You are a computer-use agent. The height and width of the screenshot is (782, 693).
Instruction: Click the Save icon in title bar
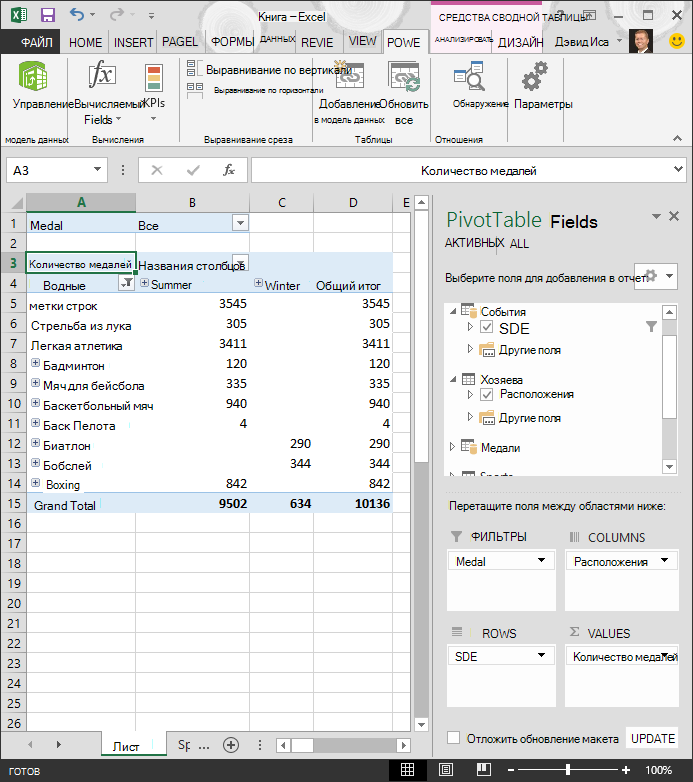(48, 15)
